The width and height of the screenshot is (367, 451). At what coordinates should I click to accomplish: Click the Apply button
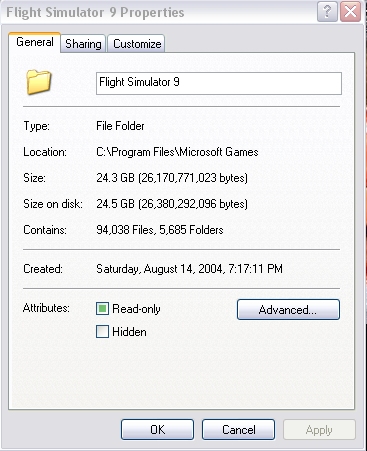click(319, 430)
